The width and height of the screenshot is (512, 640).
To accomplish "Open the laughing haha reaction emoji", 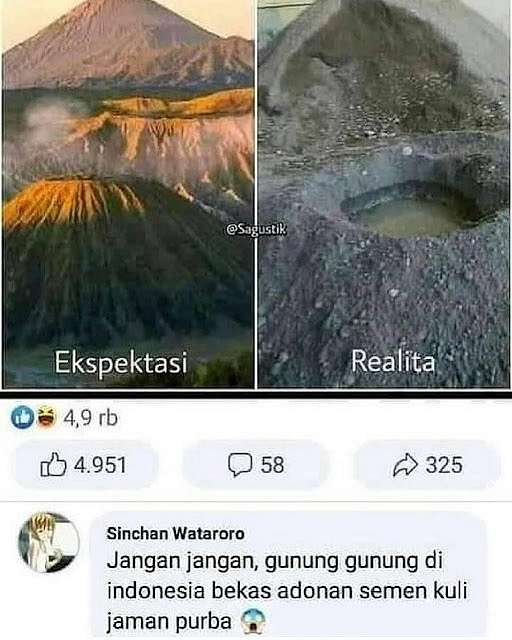I will (x=46, y=418).
